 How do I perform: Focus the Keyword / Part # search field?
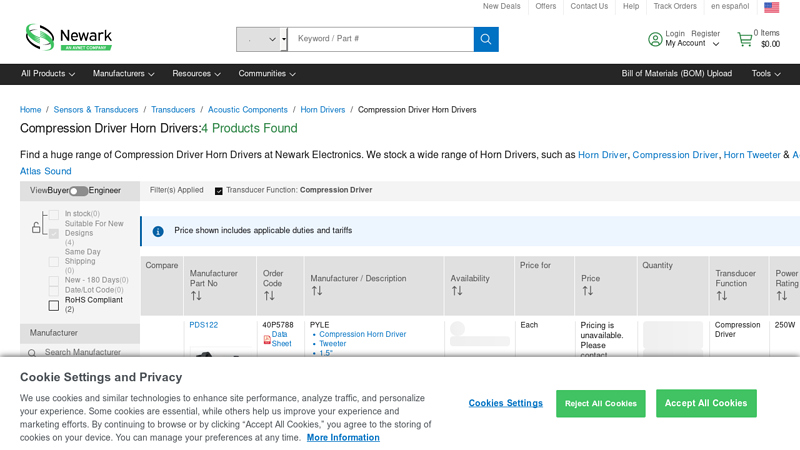coord(381,39)
